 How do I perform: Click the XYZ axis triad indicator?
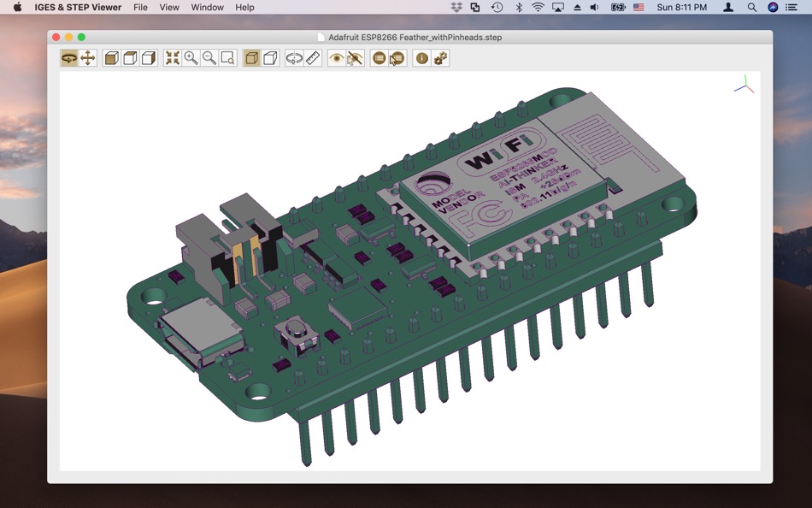click(744, 85)
